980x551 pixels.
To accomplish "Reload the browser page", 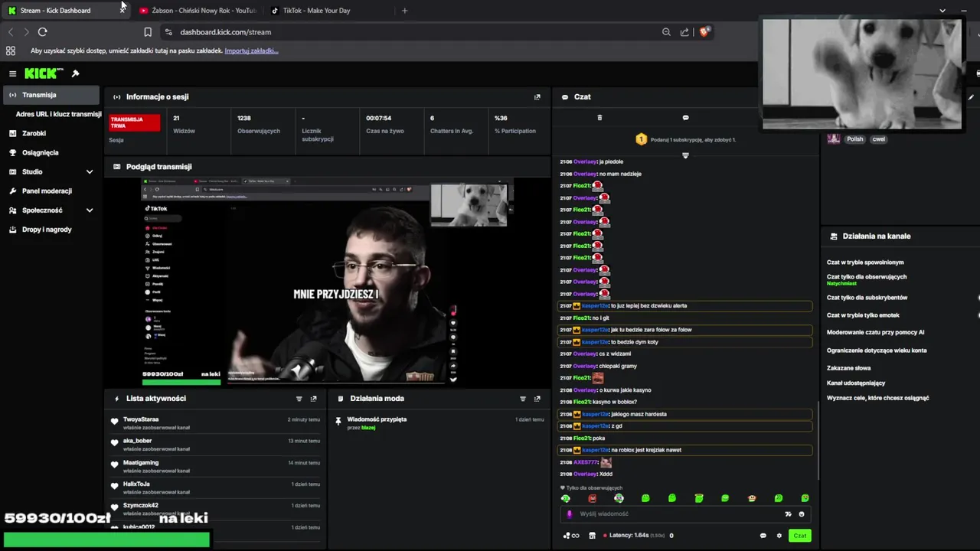I will click(x=42, y=32).
